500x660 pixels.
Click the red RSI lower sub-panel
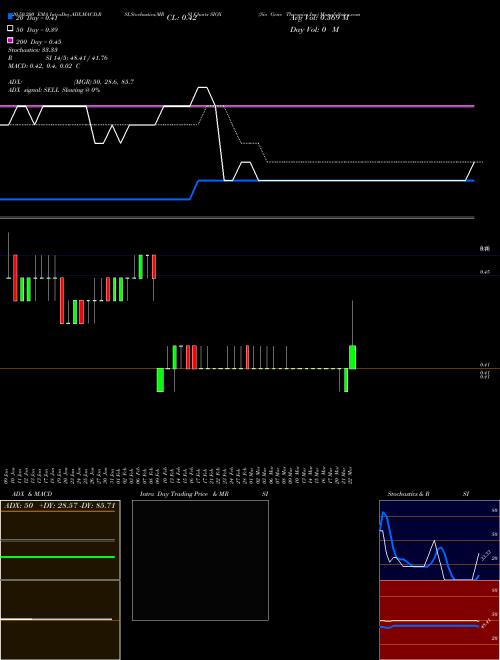[x=439, y=620]
